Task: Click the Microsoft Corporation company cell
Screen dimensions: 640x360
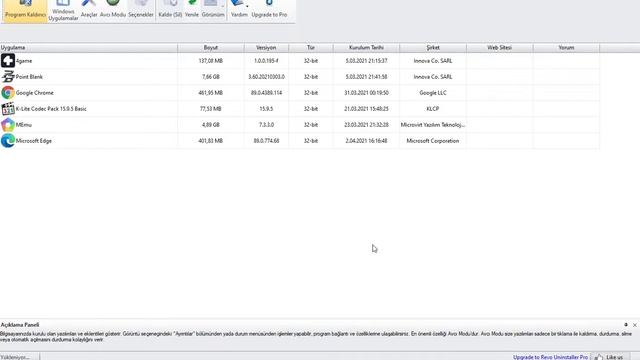Action: pyautogui.click(x=433, y=140)
